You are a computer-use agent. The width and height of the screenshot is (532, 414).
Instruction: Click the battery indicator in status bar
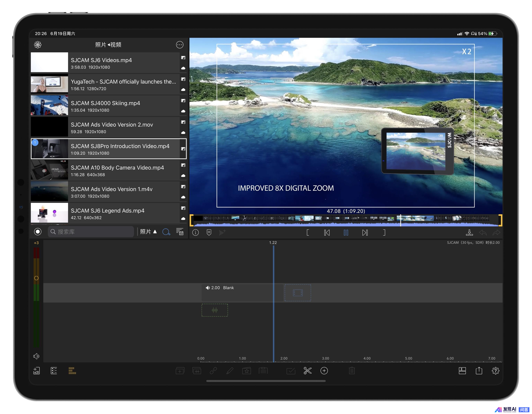(x=493, y=34)
